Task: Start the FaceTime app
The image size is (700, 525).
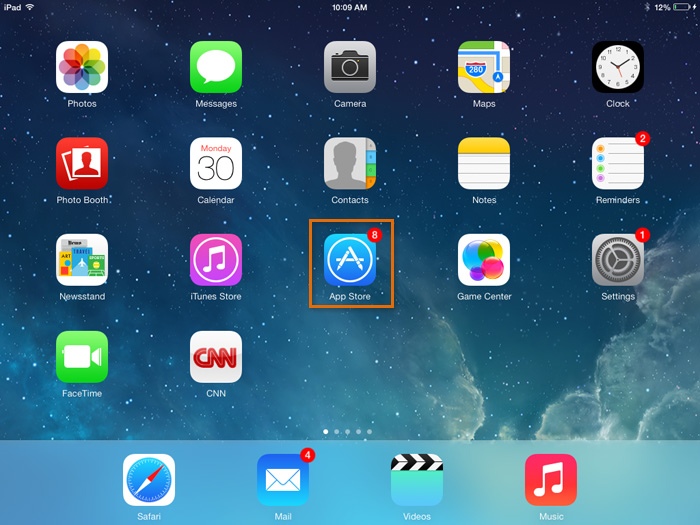Action: 82,357
